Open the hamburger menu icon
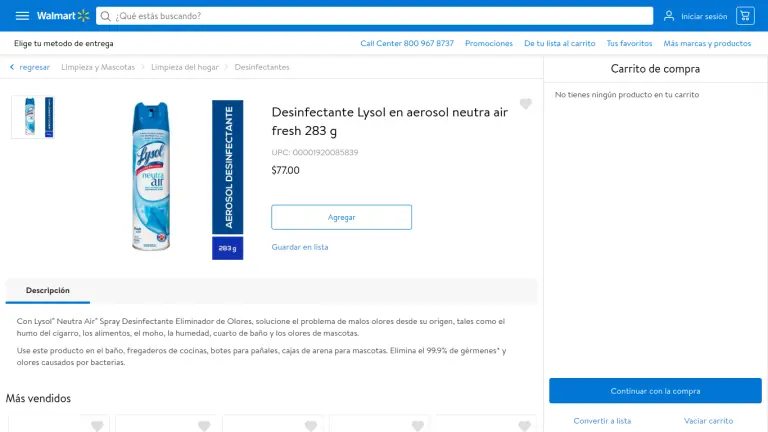Screen dimensions: 768x432 click(x=22, y=16)
